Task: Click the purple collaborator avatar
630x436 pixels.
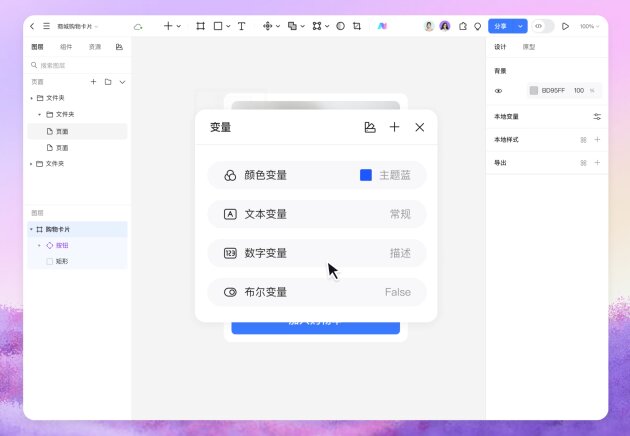Action: click(x=445, y=26)
